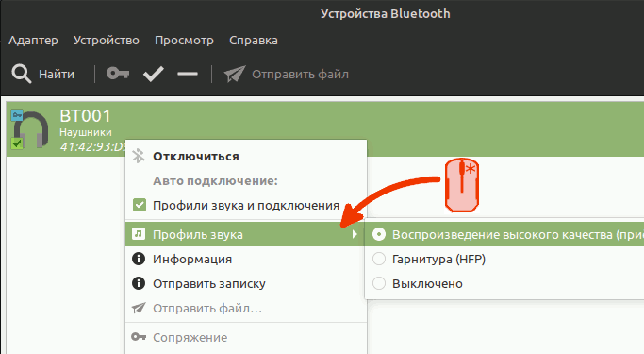This screenshot has height=354, width=644.
Task: Click the blue key badge on BT001
Action: 17,115
